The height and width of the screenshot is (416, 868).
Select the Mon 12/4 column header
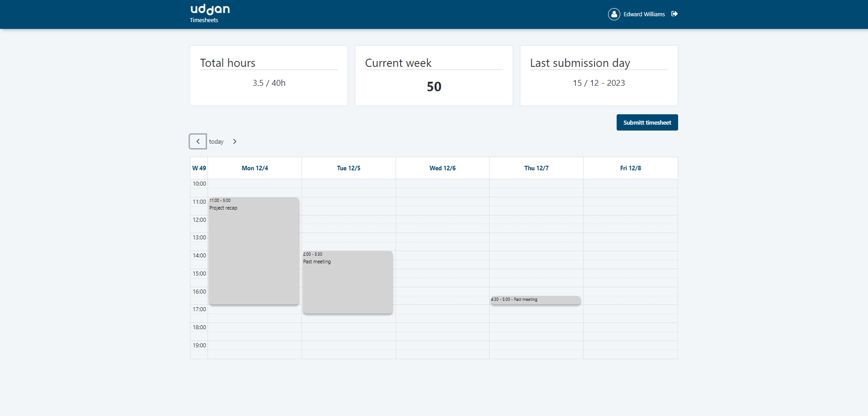[255, 168]
